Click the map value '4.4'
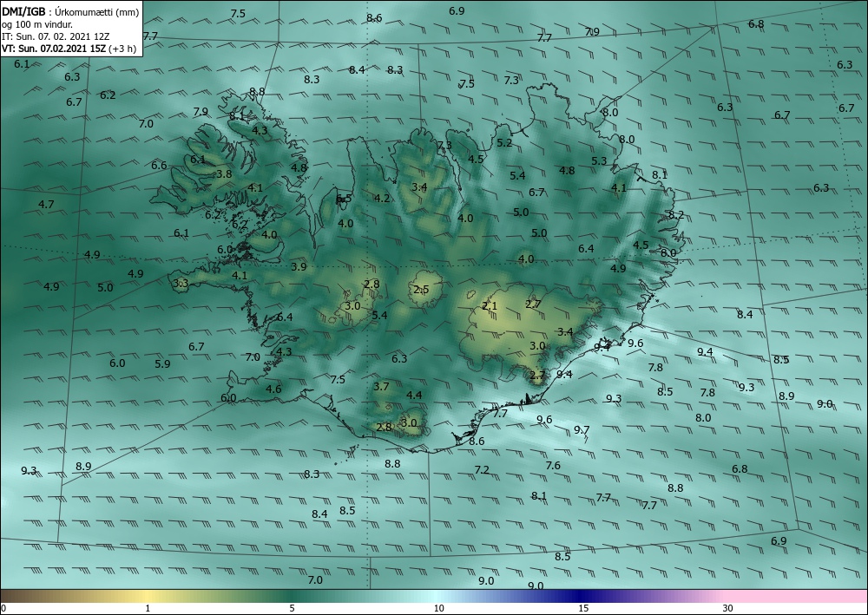This screenshot has width=868, height=615. tap(414, 395)
